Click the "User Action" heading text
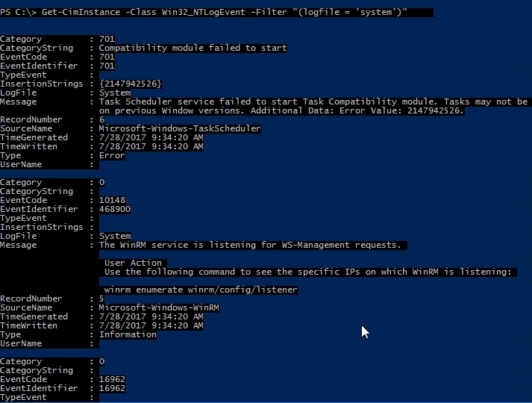Image resolution: width=532 pixels, height=403 pixels. pyautogui.click(x=133, y=263)
